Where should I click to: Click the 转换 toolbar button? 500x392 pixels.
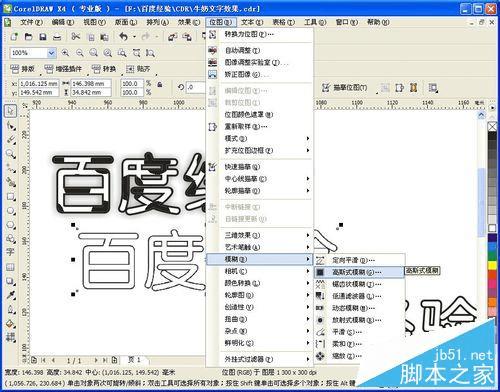tap(104, 69)
